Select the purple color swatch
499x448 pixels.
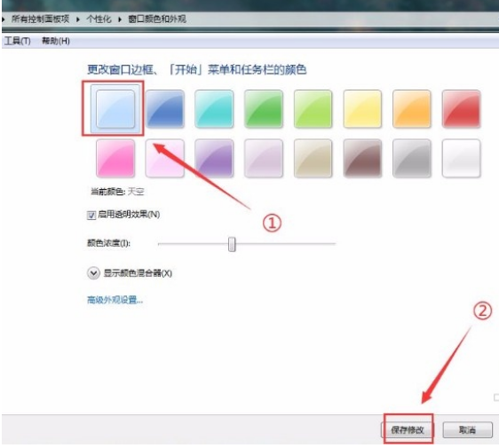pos(214,158)
